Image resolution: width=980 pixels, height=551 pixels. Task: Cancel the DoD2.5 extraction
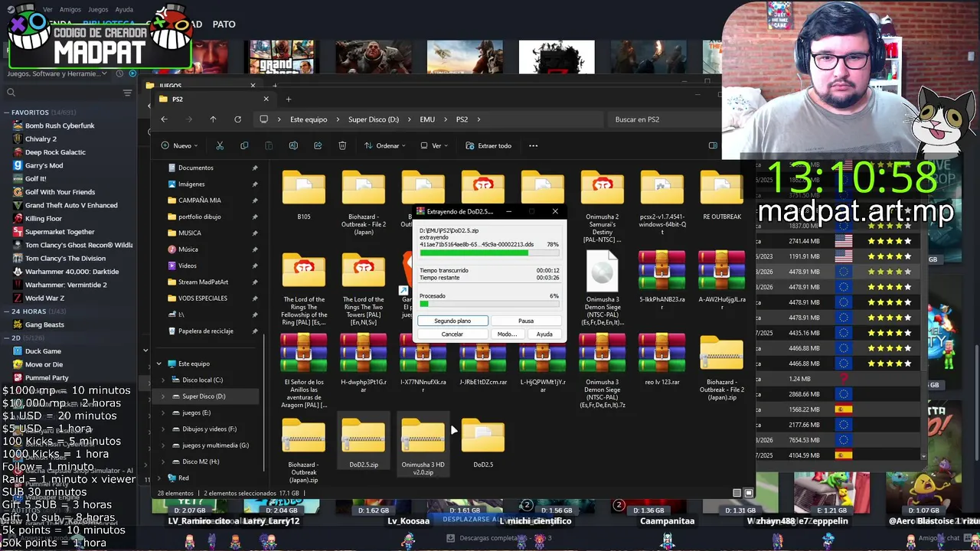click(x=452, y=334)
